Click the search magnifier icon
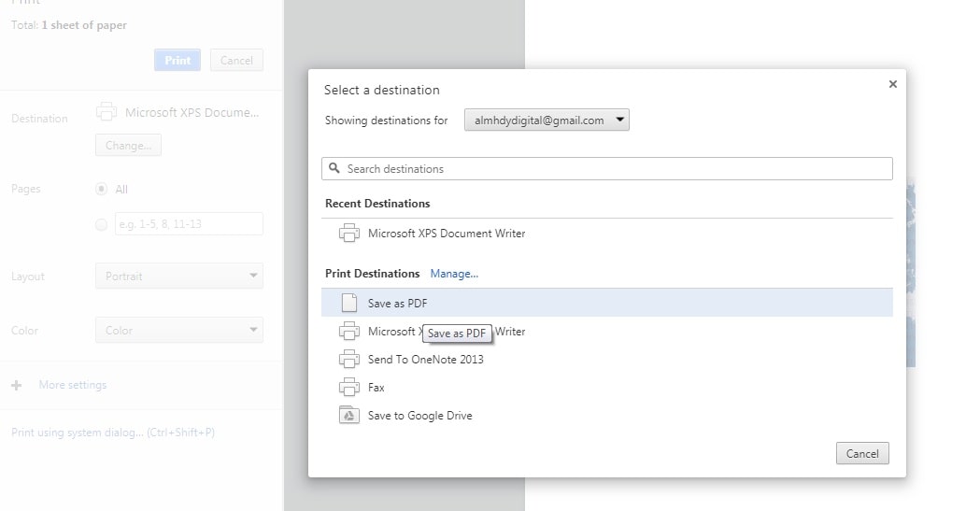 click(334, 169)
